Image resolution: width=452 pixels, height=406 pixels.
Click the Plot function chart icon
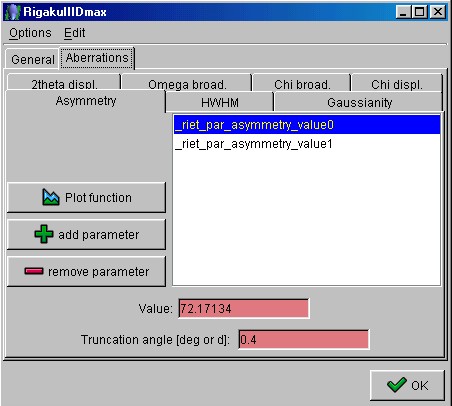coord(51,197)
